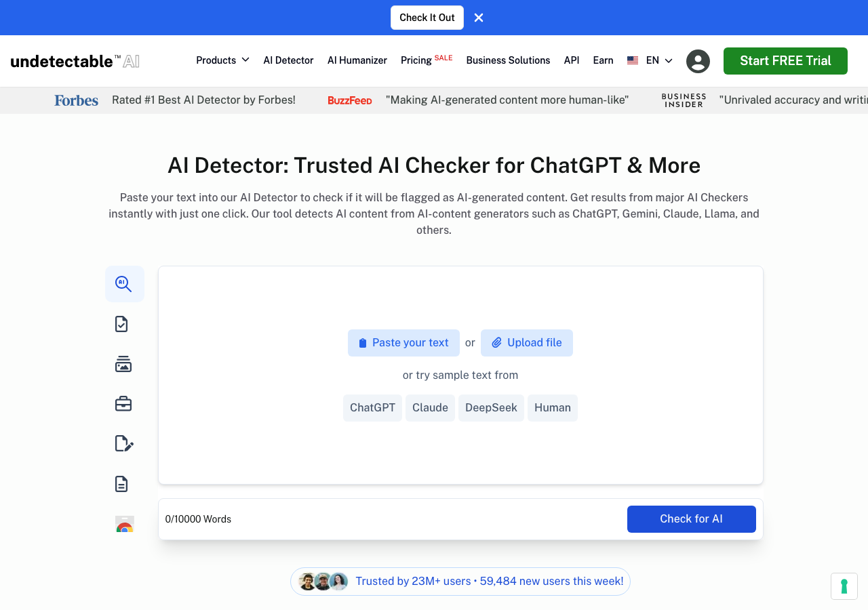Click the user avatars in the trusted badge
Screen dimensions: 868x610
(323, 582)
